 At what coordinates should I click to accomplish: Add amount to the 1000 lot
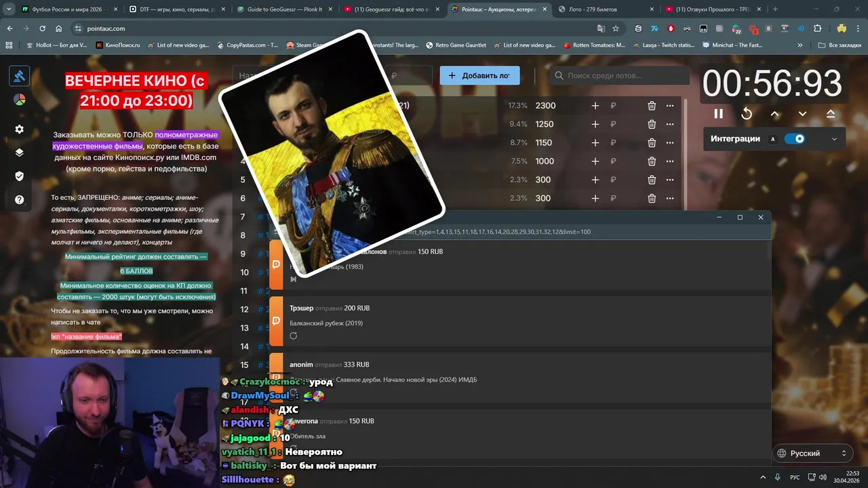[x=595, y=161]
